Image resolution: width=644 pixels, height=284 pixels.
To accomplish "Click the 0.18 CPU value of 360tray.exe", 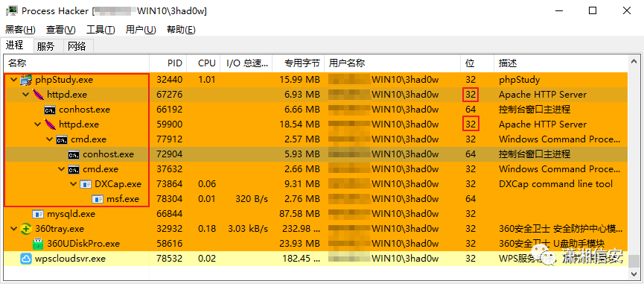I will coord(206,229).
